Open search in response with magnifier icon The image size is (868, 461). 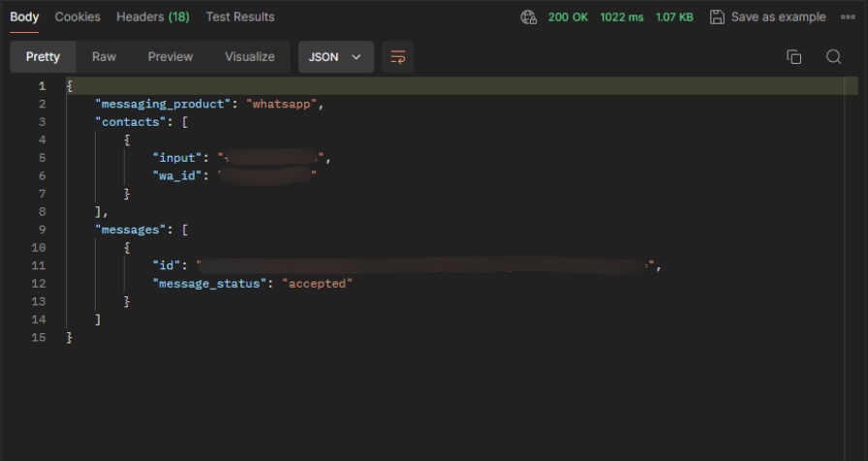tap(833, 57)
